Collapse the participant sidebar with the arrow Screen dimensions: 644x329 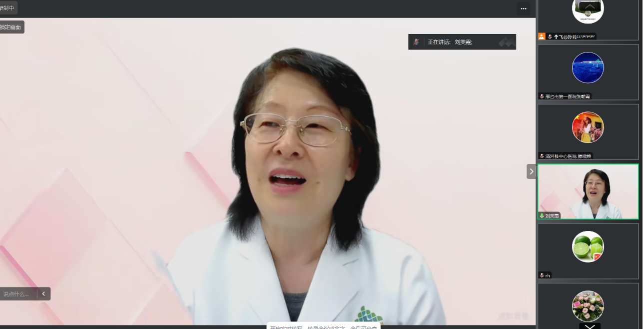[531, 171]
